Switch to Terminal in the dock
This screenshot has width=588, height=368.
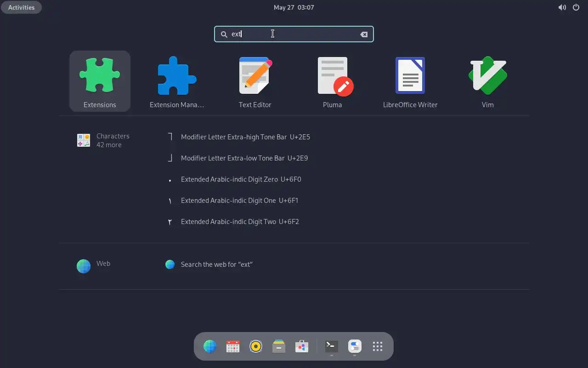pyautogui.click(x=332, y=346)
